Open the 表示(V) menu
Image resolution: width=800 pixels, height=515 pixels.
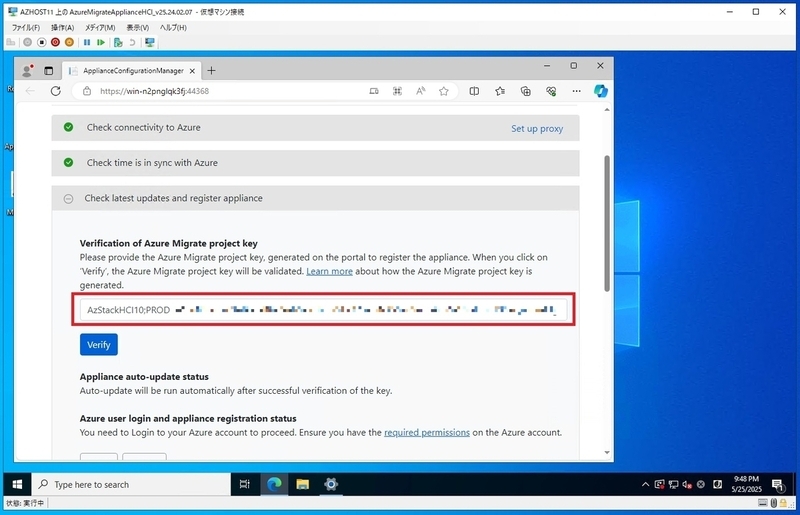point(138,28)
